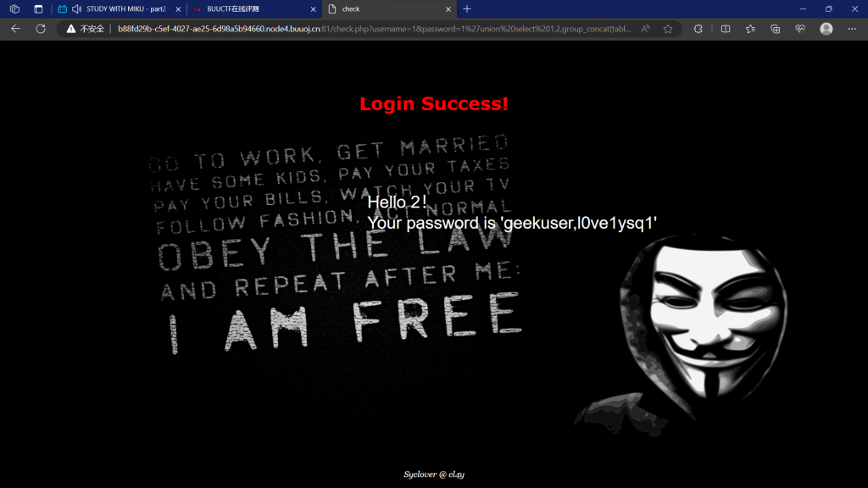
Task: Click the password result text 'geekuser,l0ve1ysq1'
Action: [x=578, y=223]
